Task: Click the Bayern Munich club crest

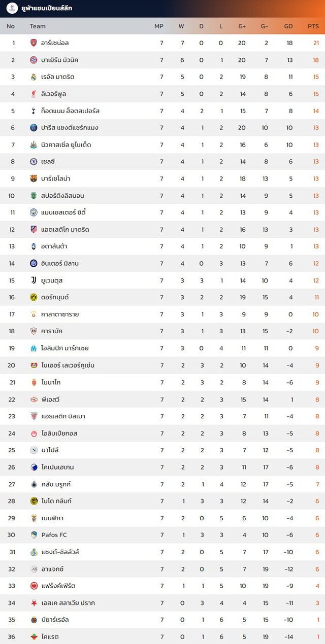Action: 34,60
